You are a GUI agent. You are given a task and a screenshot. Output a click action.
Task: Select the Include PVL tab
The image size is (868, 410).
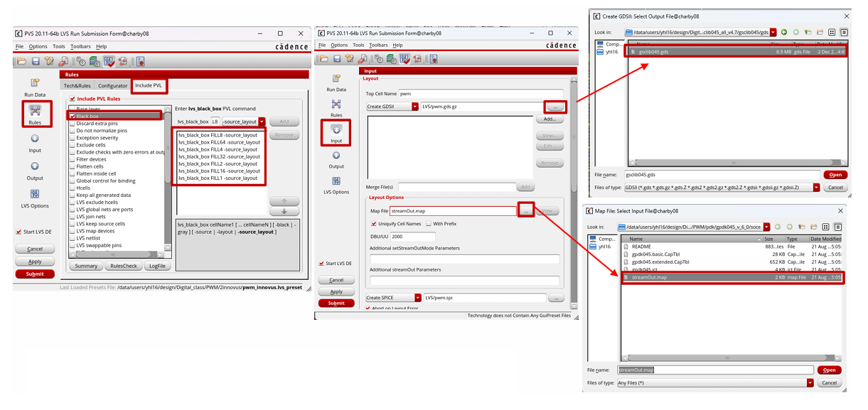[149, 85]
